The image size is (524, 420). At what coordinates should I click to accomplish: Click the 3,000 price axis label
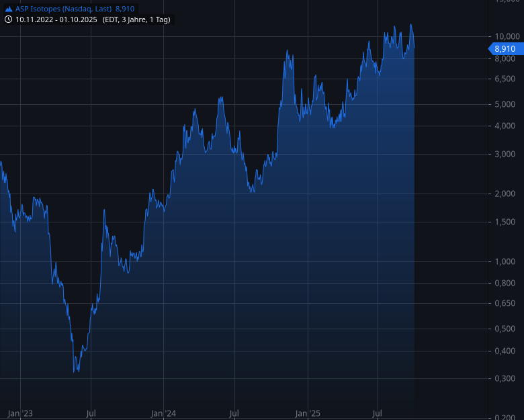[x=505, y=155]
